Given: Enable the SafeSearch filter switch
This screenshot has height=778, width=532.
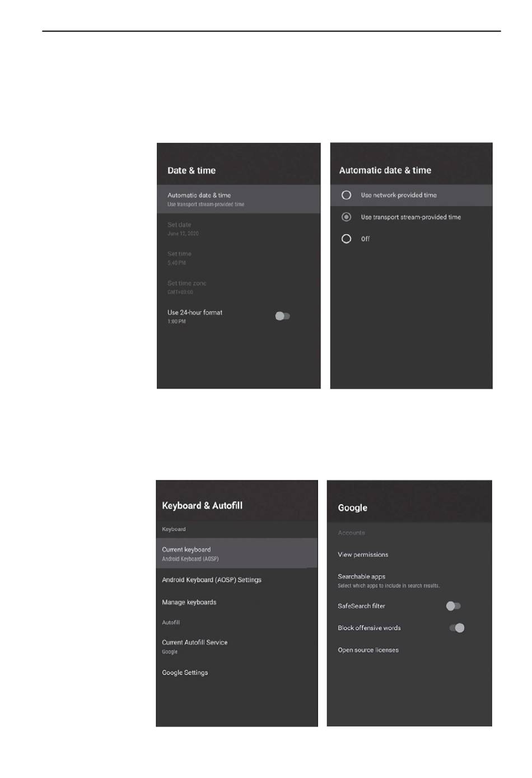Looking at the screenshot, I should 453,605.
